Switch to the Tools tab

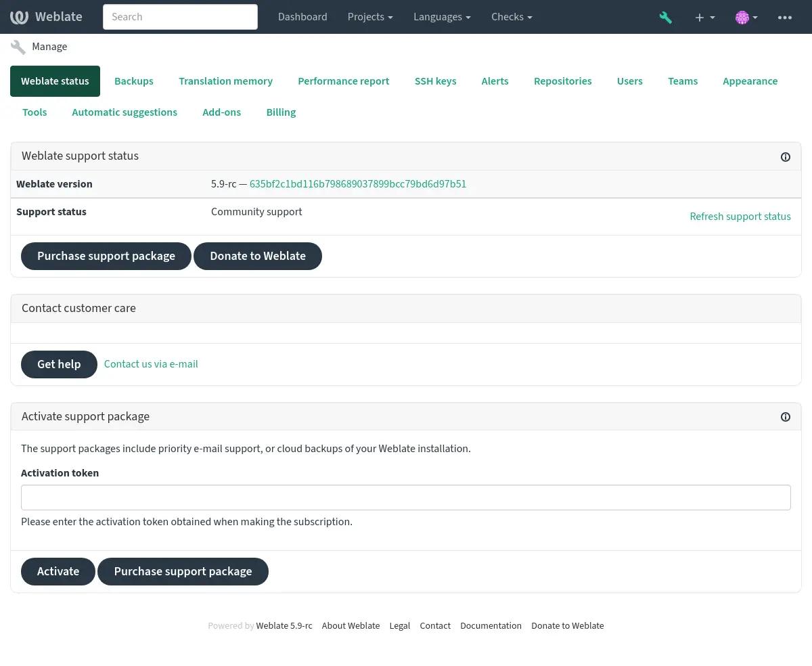pyautogui.click(x=35, y=112)
